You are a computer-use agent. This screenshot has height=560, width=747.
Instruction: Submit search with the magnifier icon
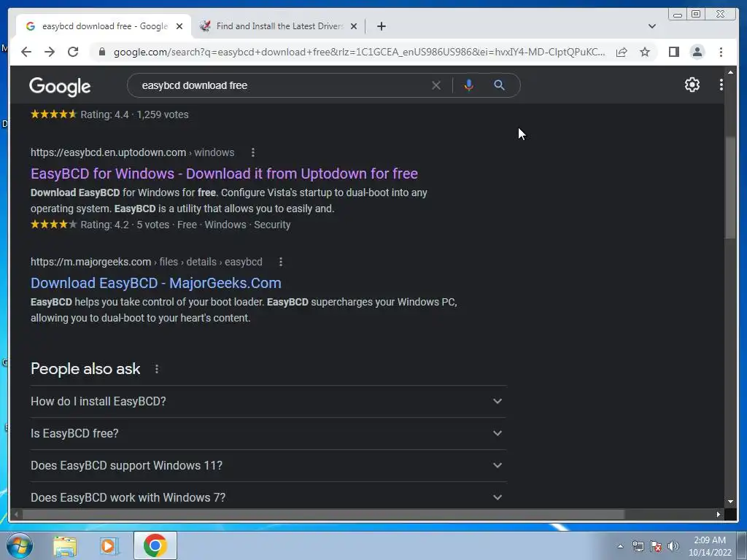(x=499, y=85)
